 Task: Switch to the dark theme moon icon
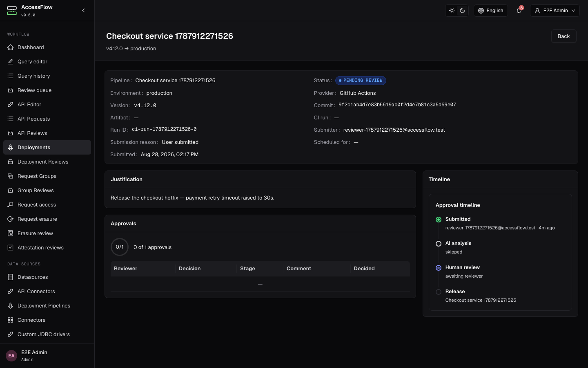462,11
